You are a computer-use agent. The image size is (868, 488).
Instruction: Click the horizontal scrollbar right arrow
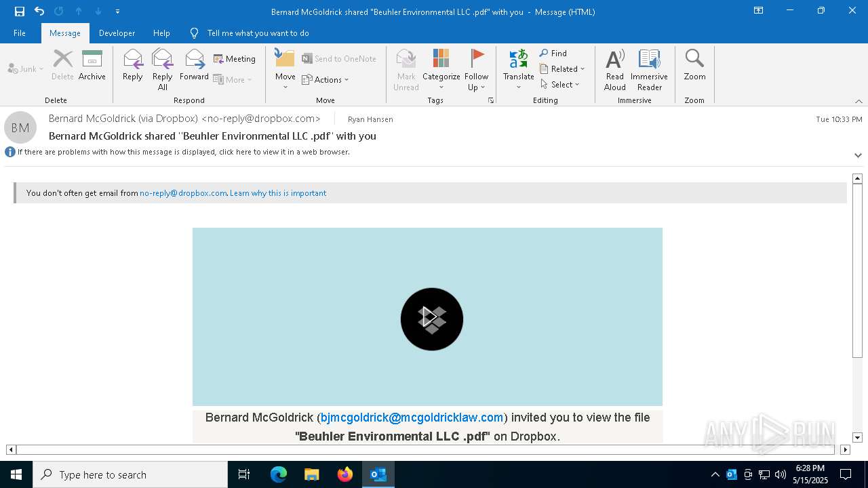tap(845, 449)
